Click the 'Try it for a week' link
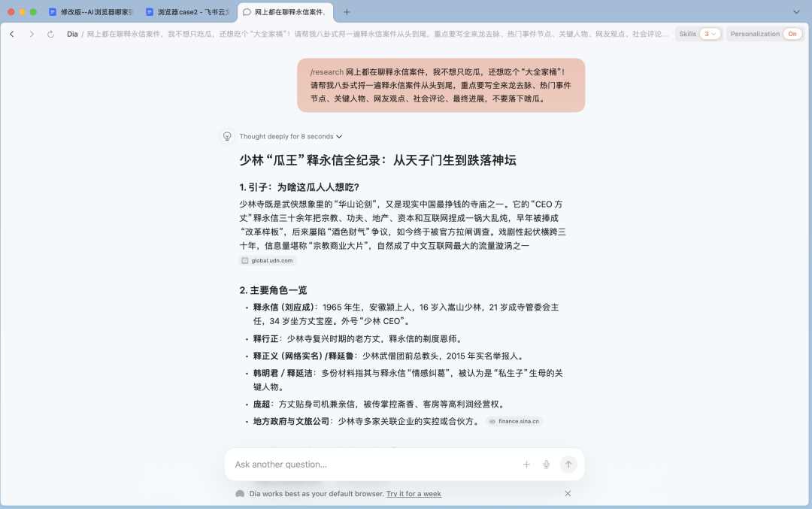812x509 pixels. point(414,494)
